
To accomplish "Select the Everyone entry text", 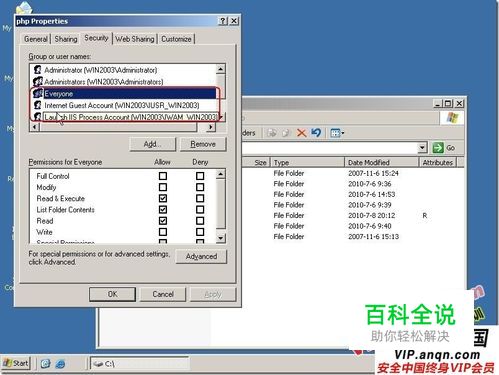I will point(59,94).
